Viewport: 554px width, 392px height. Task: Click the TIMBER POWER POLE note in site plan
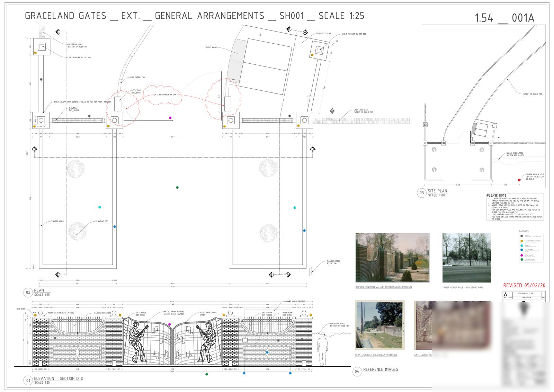pyautogui.click(x=535, y=177)
